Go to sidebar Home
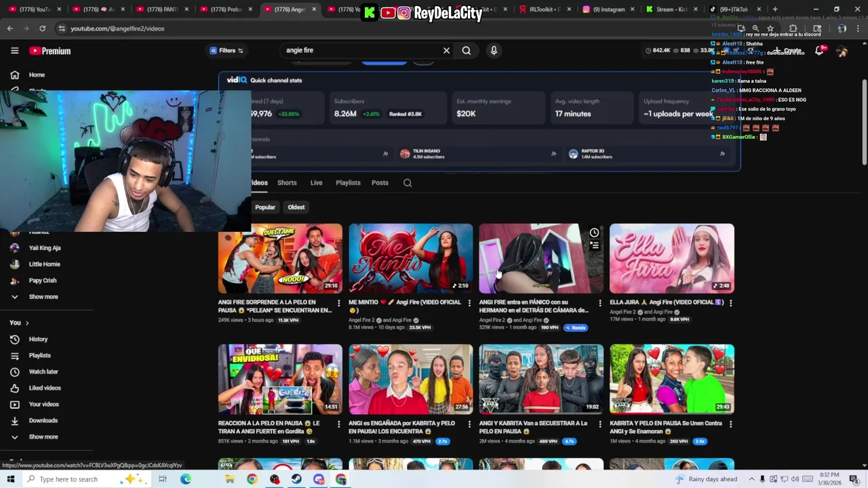Viewport: 868px width, 488px height. pyautogui.click(x=37, y=75)
